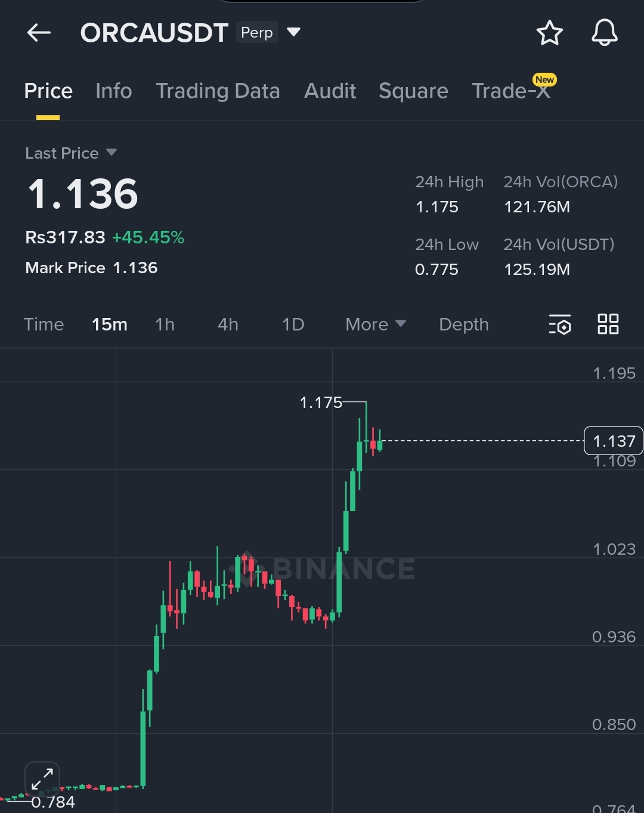The height and width of the screenshot is (813, 644).
Task: Tap the 24h Vol(USDT) 125.19M value
Action: tap(537, 270)
